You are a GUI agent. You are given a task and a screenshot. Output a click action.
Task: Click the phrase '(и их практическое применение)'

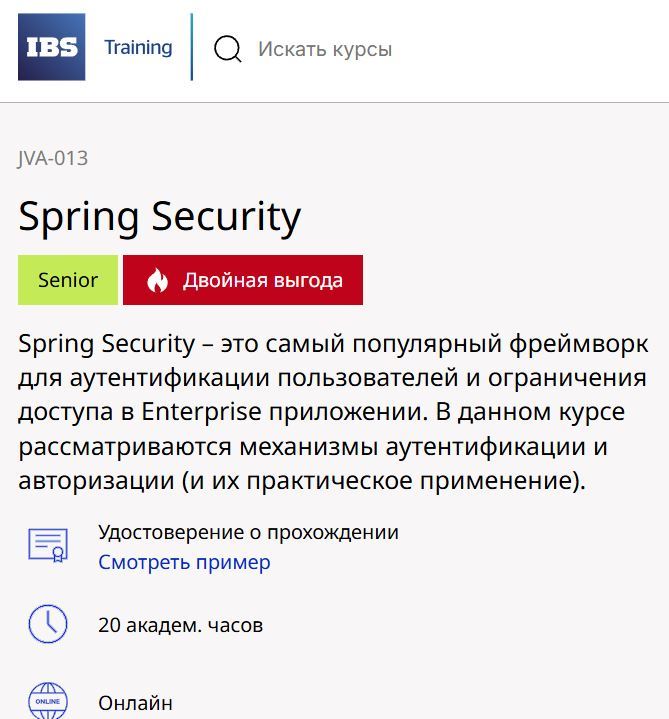(383, 480)
